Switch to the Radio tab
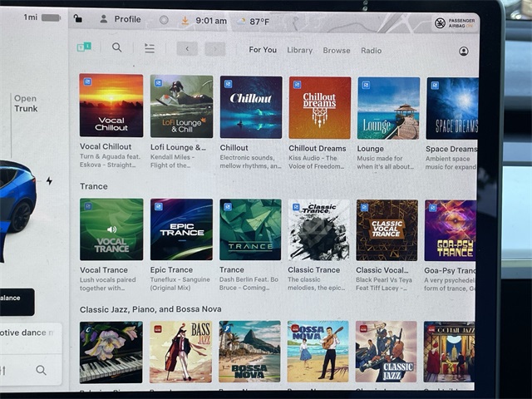The image size is (532, 399). [x=372, y=51]
